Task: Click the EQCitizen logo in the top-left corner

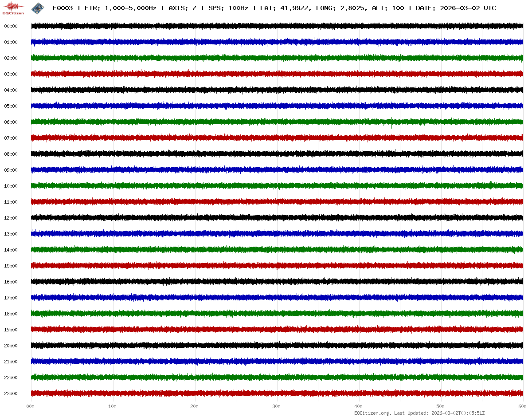Action: tap(13, 8)
